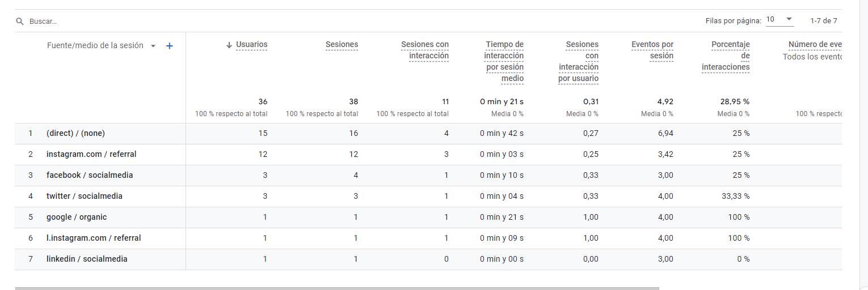Screen dimensions: 868x290
Task: Click the 1-7 de 7 pagination text
Action: click(x=824, y=20)
